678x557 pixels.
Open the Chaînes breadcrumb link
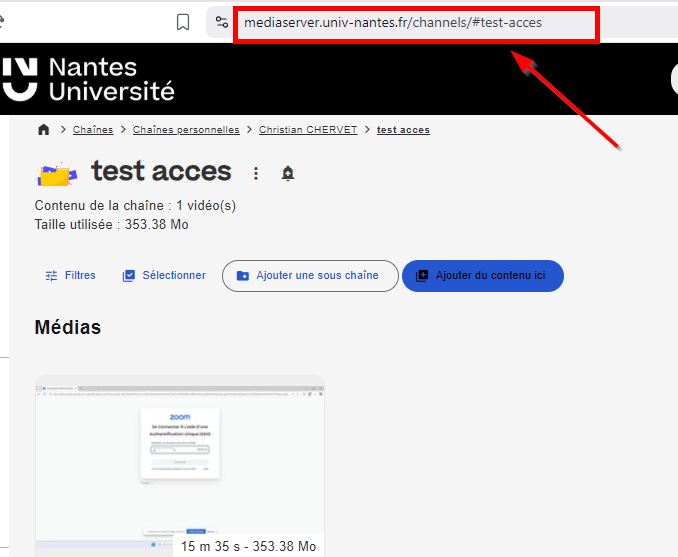point(93,130)
